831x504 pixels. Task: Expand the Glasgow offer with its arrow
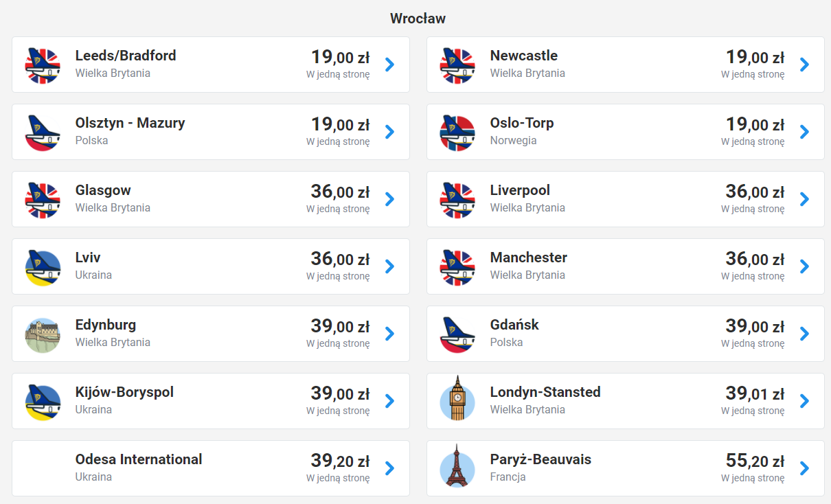point(390,199)
